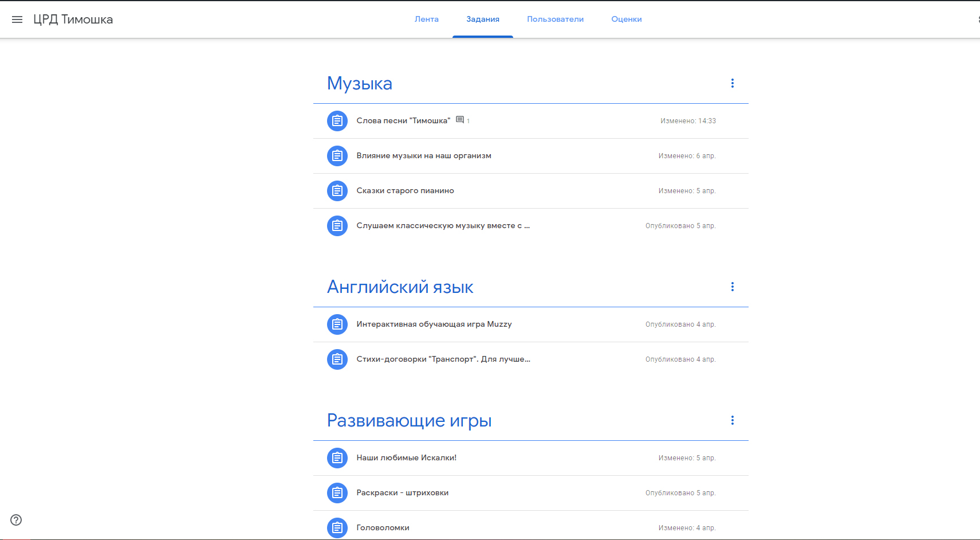
Task: Click Изменено: 5 апр. in Сказки старого пианино row
Action: point(687,191)
